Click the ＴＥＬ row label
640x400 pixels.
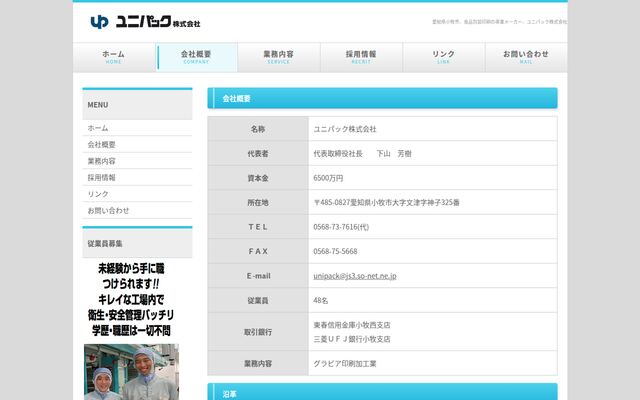[258, 227]
